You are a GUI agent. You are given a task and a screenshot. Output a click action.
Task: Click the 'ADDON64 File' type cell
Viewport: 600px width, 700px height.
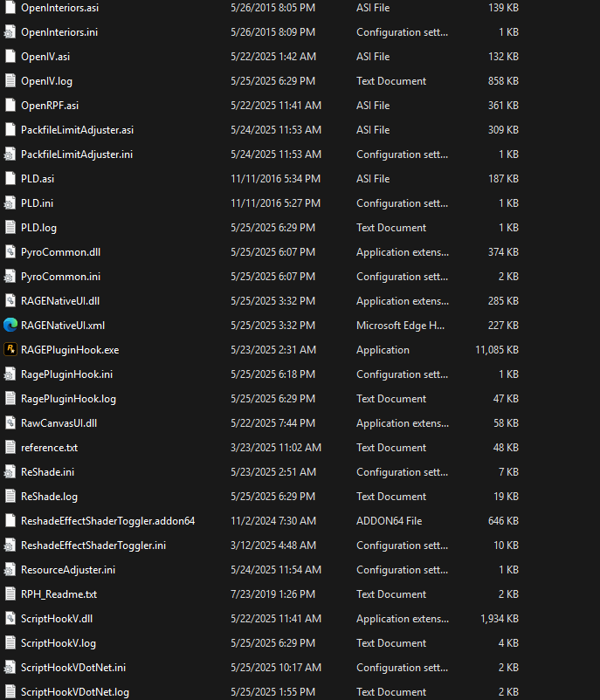[390, 521]
